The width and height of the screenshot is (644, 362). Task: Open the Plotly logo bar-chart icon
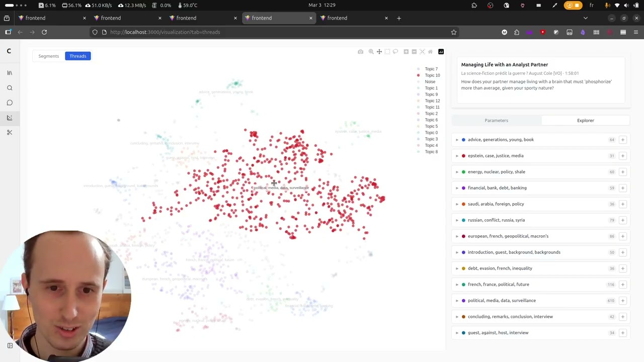441,52
